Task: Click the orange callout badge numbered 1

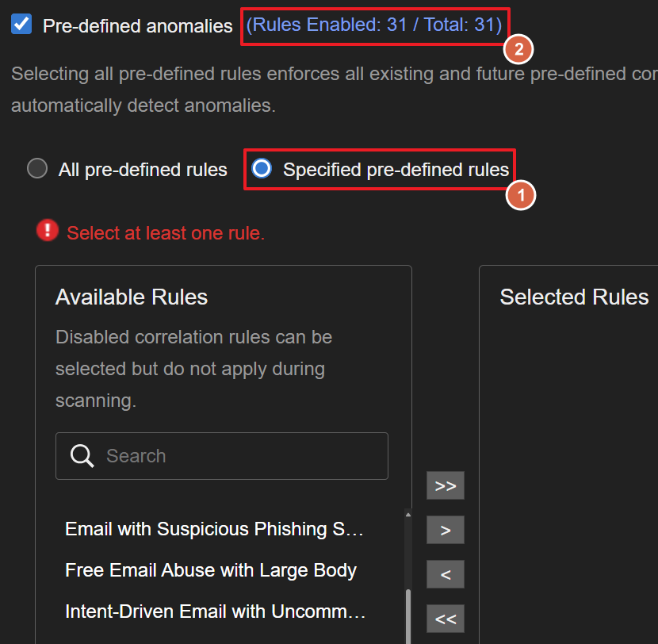Action: point(521,194)
